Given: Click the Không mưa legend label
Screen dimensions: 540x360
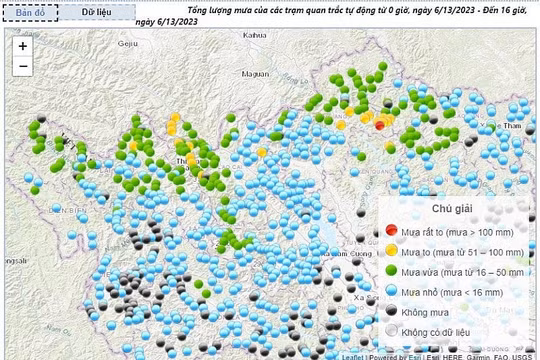Looking at the screenshot, I should point(425,313).
